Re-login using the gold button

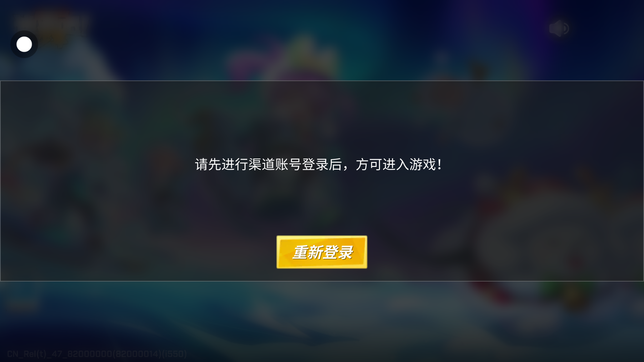[x=322, y=252]
